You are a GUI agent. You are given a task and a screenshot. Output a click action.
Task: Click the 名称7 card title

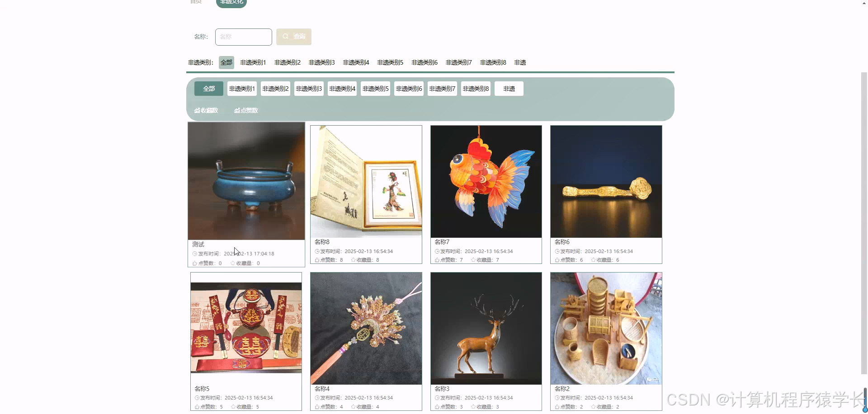tap(442, 242)
